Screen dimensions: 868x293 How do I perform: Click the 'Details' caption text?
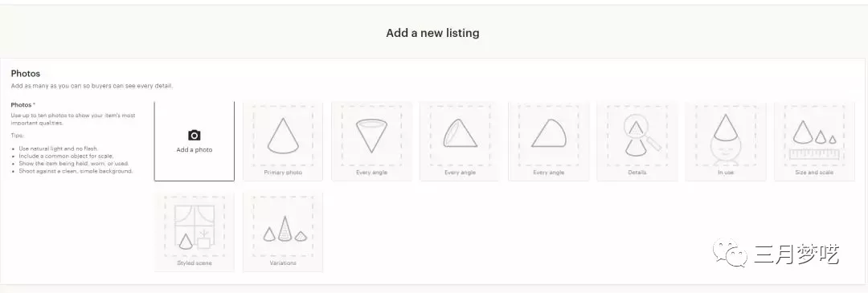point(637,173)
